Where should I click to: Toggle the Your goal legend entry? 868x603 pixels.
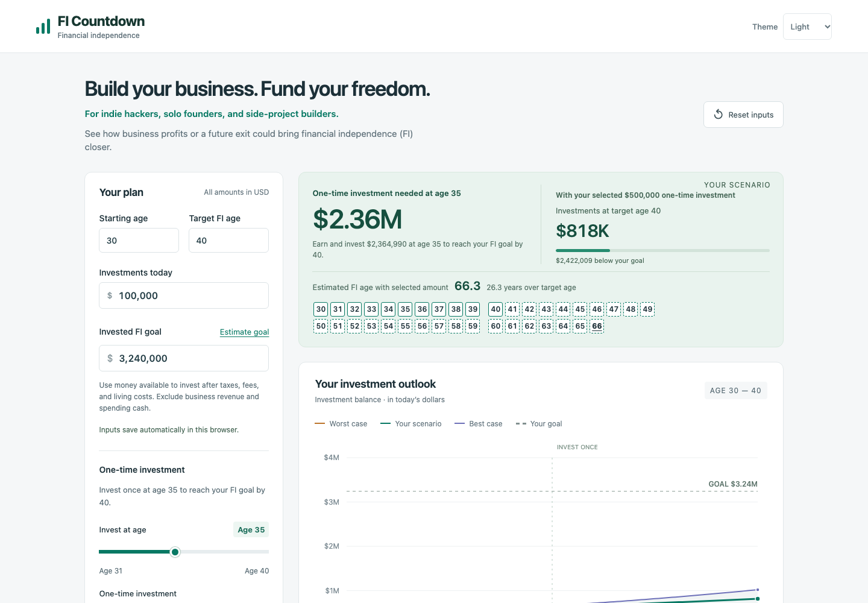coord(539,424)
